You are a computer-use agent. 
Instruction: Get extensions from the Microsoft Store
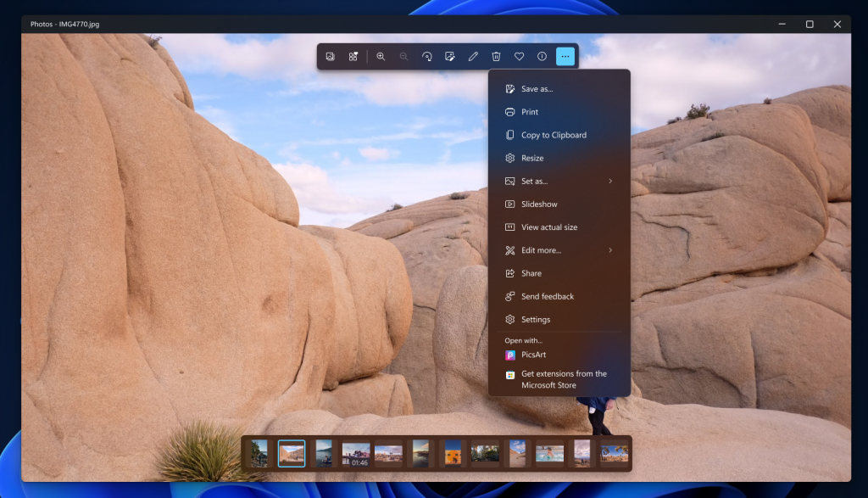564,379
